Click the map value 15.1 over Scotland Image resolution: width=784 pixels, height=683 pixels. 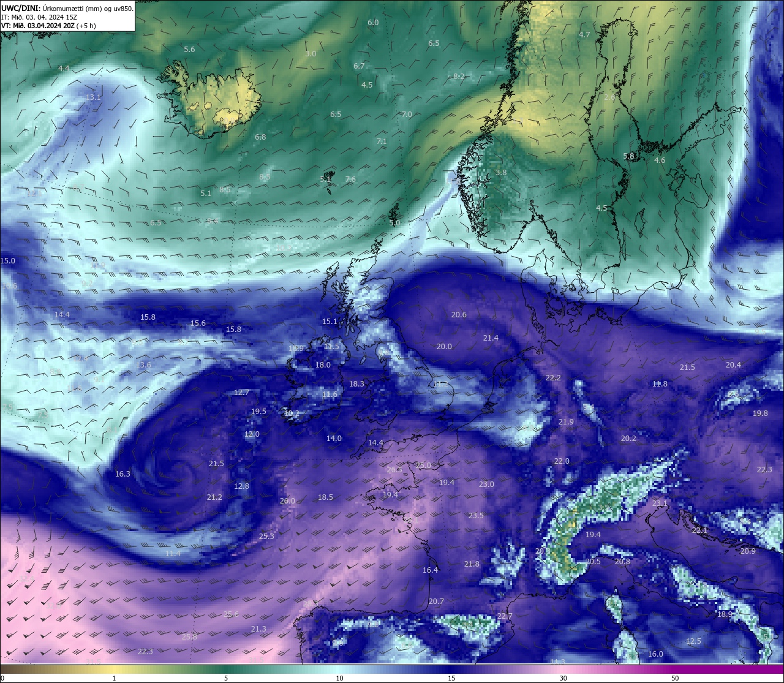tap(330, 321)
